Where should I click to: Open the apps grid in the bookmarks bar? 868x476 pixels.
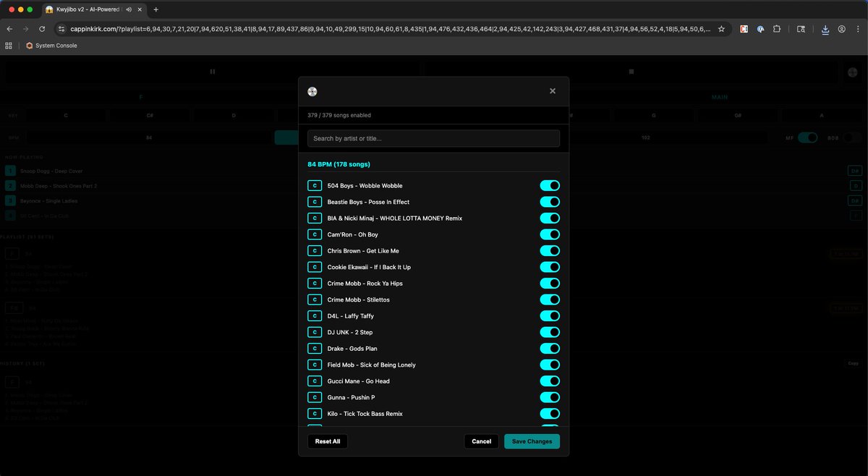(9, 46)
